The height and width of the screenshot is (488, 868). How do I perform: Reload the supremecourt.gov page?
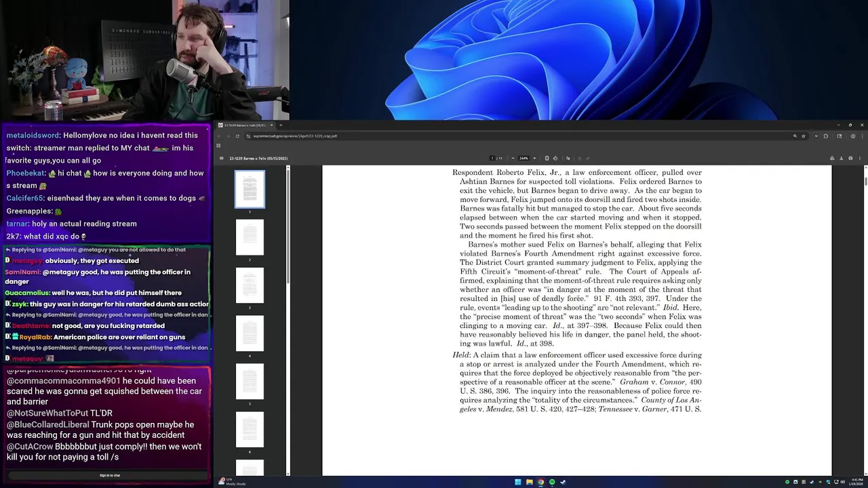tap(237, 136)
